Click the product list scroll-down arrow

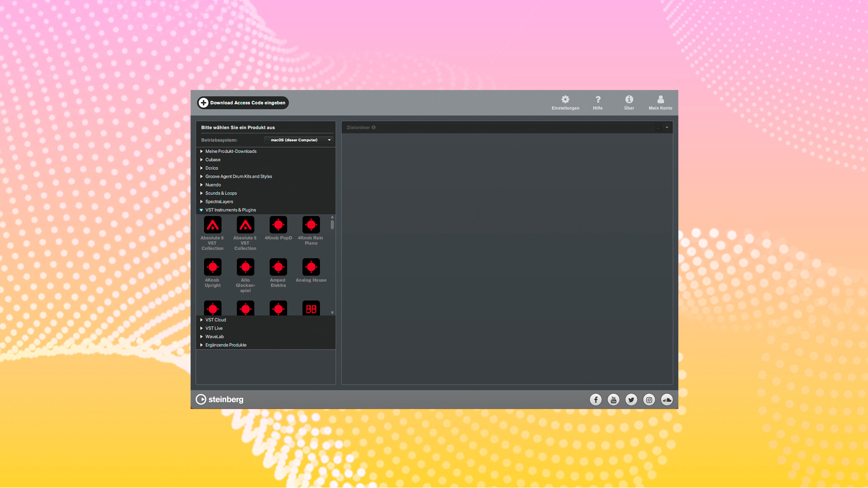(332, 313)
